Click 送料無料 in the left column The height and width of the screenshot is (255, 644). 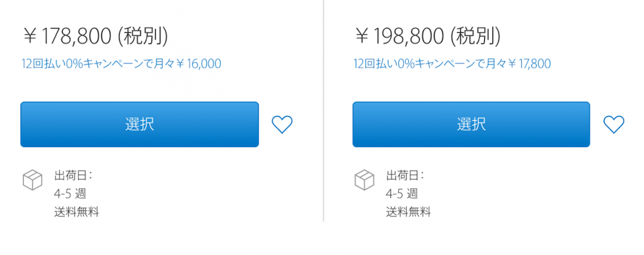pyautogui.click(x=76, y=212)
